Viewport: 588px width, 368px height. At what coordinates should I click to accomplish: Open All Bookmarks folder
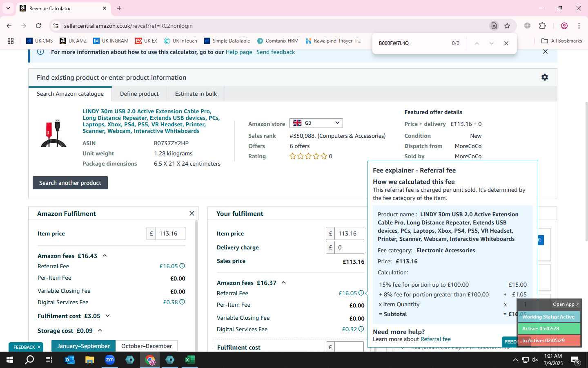pos(561,41)
